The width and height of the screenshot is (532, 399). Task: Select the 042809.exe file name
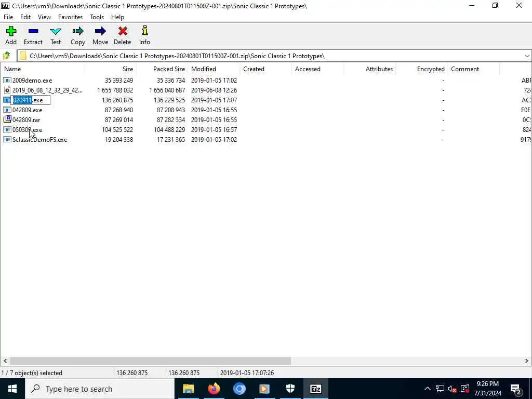[27, 110]
